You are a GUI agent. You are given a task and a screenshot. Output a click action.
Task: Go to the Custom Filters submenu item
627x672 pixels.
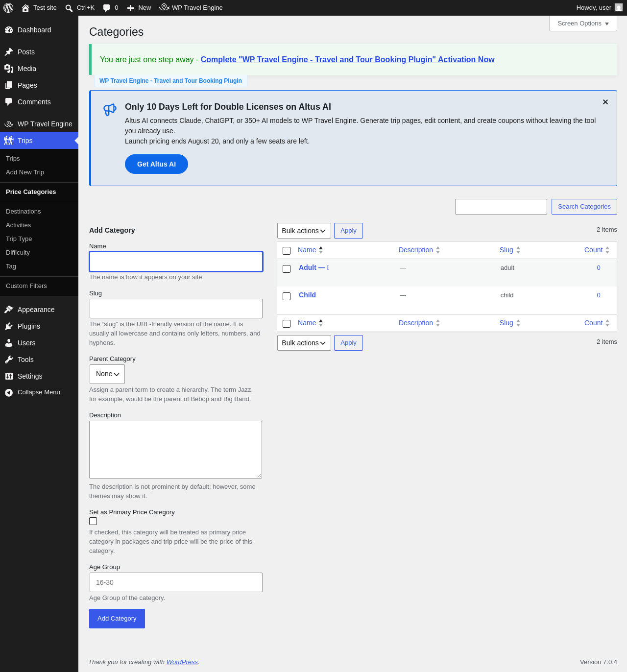coord(26,286)
